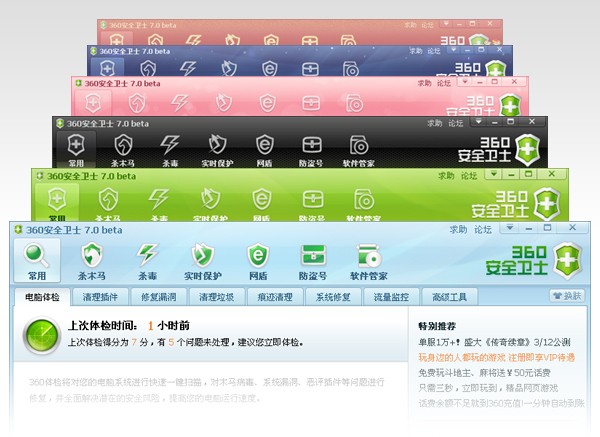Viewport: 600px width, 437px height.
Task: Switch to the 高级工具 tab
Action: click(x=450, y=297)
